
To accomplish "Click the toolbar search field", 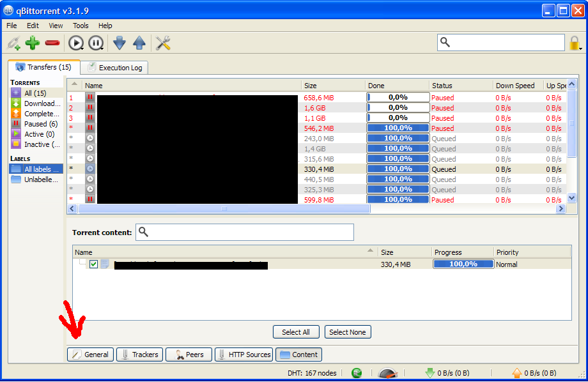I will (500, 42).
